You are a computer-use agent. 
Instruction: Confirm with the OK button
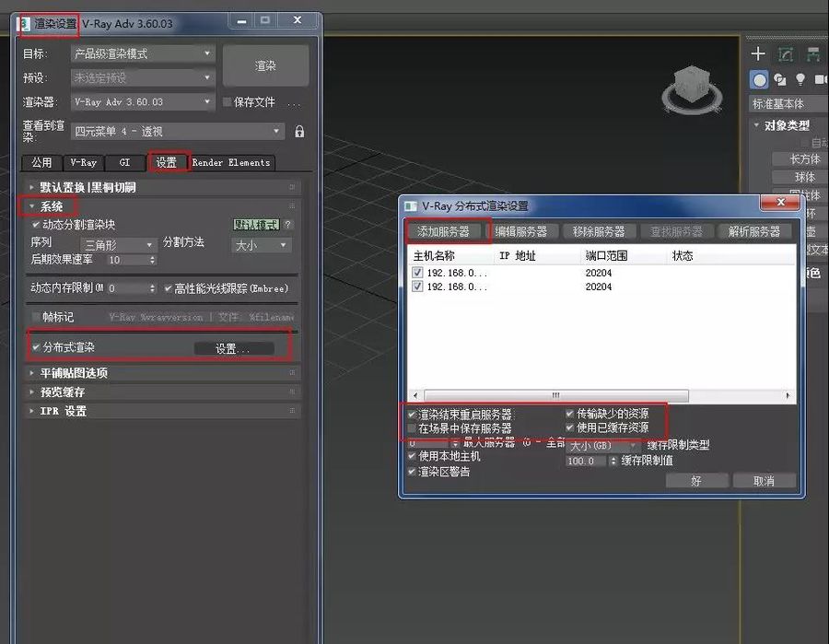click(696, 481)
